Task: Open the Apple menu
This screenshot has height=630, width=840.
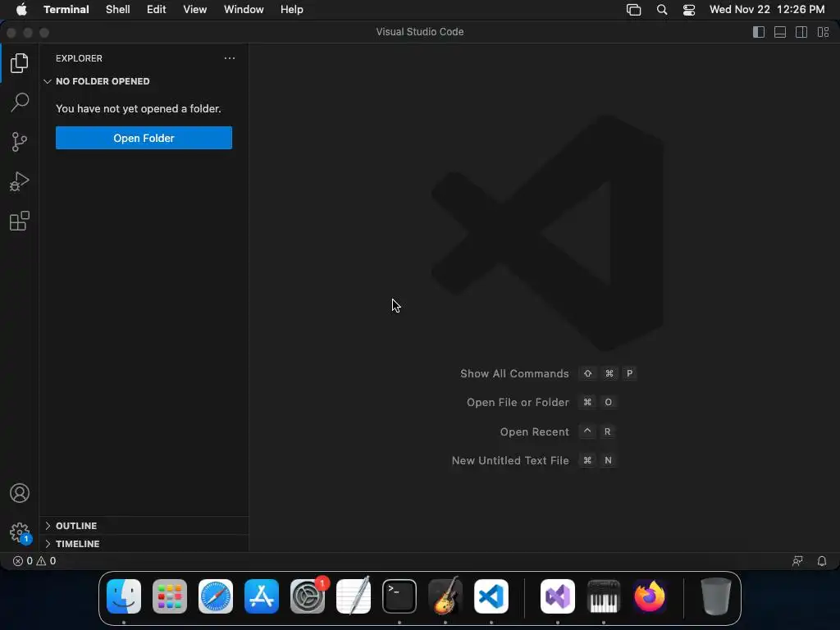Action: 21,10
